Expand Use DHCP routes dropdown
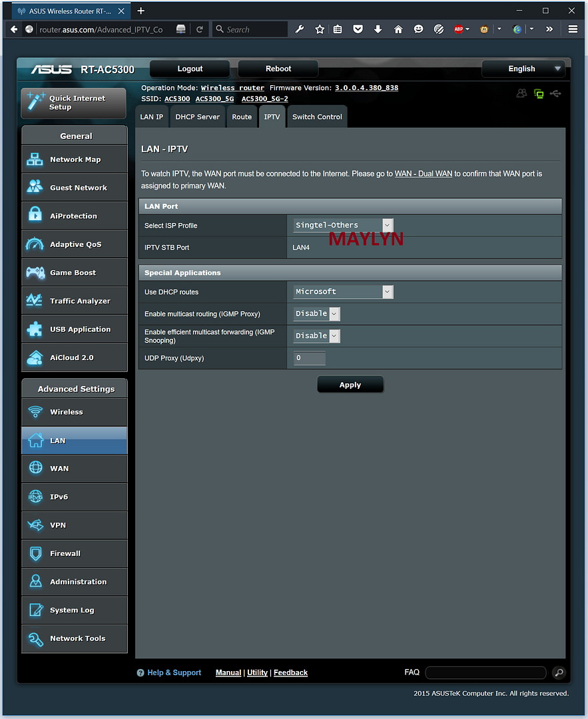Screen dimensions: 588x719 pyautogui.click(x=343, y=292)
